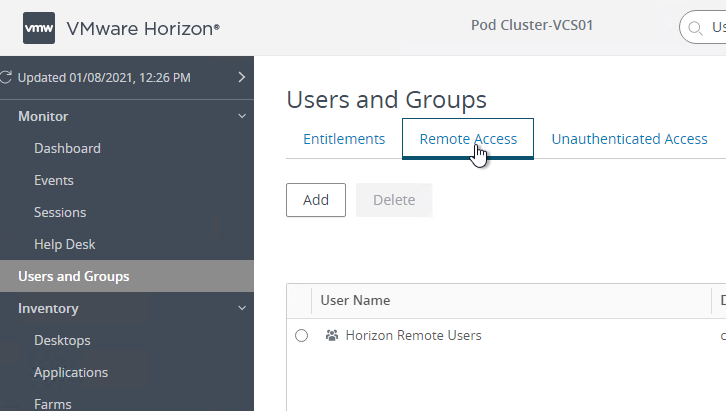726x411 pixels.
Task: Open Applications under Inventory
Action: pyautogui.click(x=71, y=372)
